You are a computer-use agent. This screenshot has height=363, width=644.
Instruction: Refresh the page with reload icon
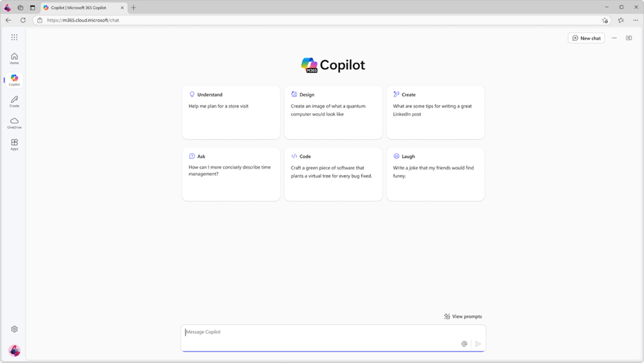23,20
